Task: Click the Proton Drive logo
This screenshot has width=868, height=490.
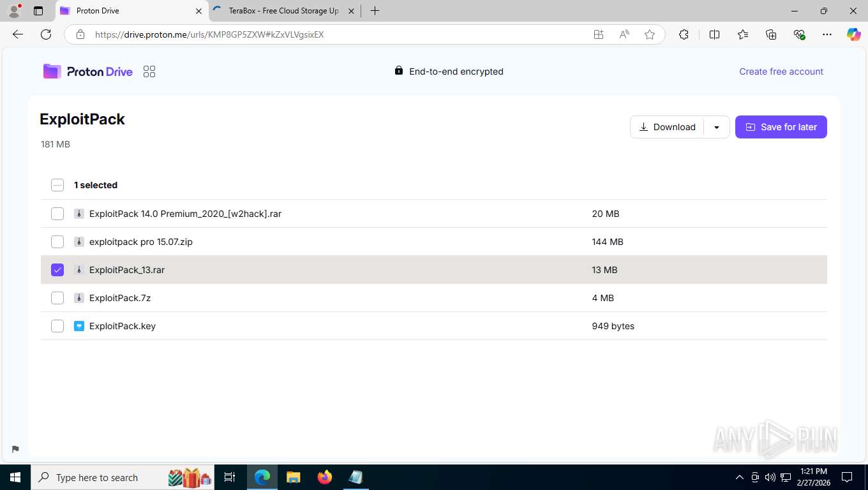Action: pyautogui.click(x=88, y=71)
